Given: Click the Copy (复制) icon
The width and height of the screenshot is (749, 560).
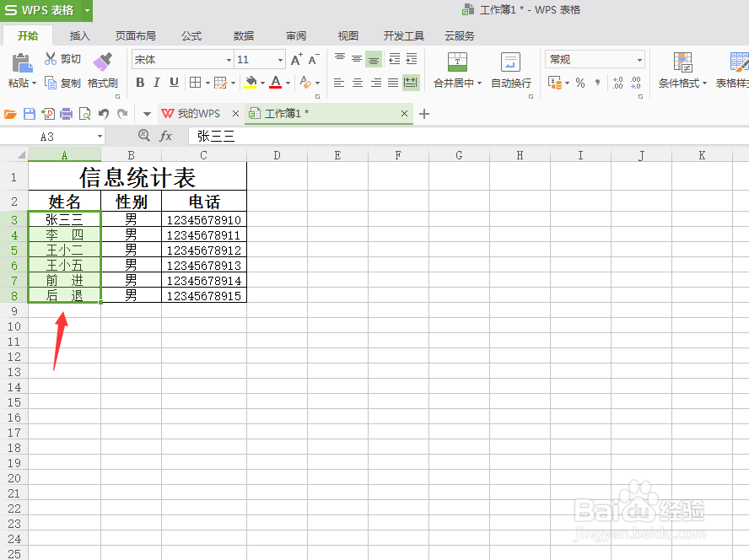Looking at the screenshot, I should (x=49, y=82).
